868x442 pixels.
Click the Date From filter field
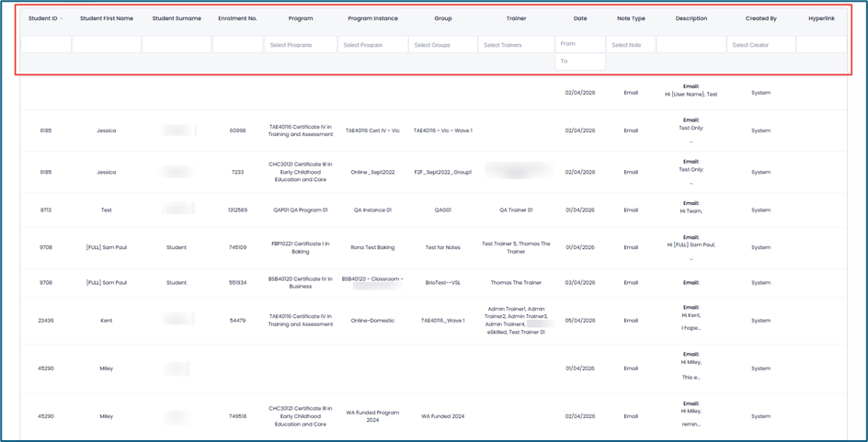[x=580, y=43]
